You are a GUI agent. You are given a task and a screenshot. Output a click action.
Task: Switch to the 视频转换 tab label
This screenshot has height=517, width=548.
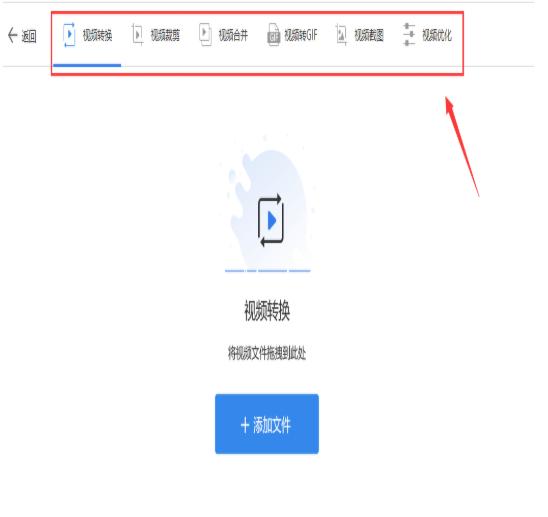(98, 35)
